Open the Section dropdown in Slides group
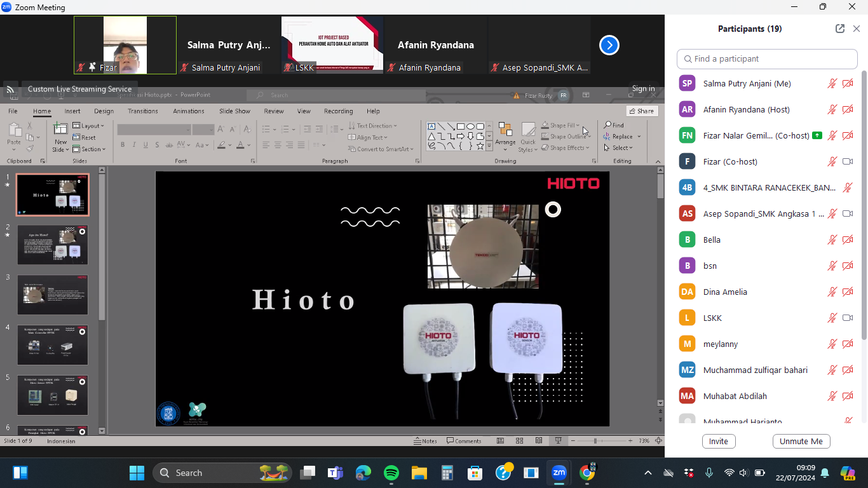The height and width of the screenshot is (488, 868). 89,149
